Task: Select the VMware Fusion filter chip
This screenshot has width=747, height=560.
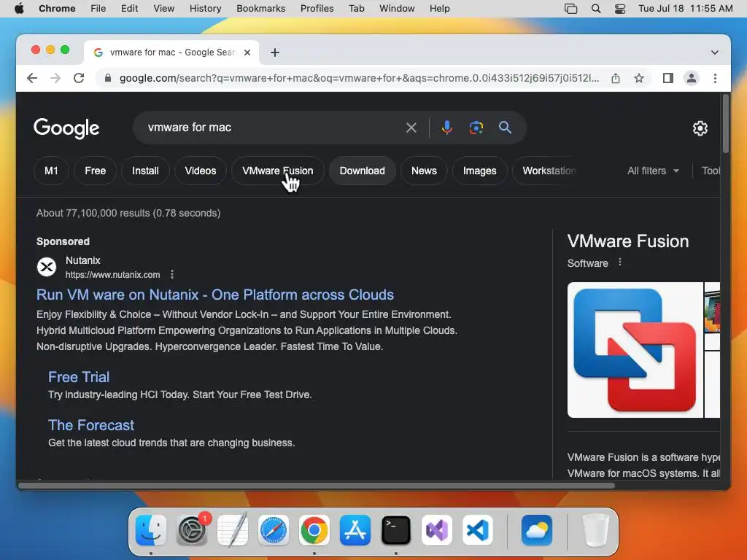Action: (x=278, y=171)
